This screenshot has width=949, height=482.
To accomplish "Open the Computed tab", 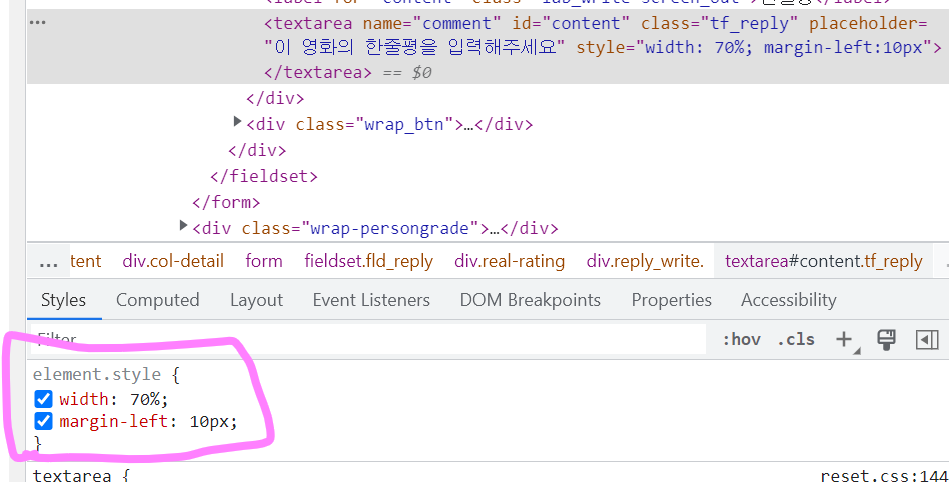I will tap(157, 300).
